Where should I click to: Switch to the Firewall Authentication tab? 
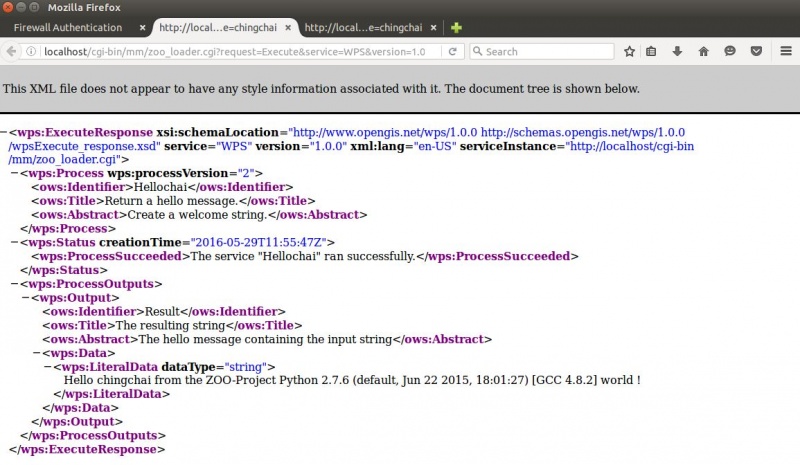[x=68, y=27]
